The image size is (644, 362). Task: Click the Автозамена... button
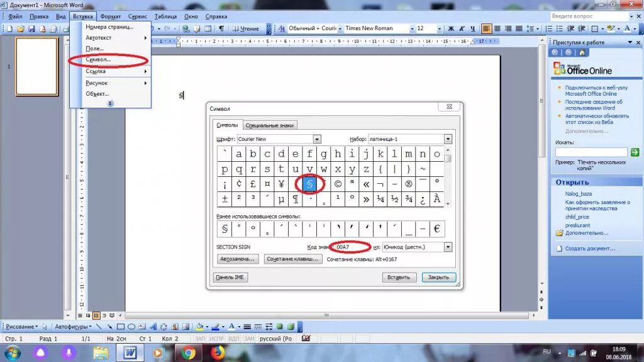(x=237, y=259)
